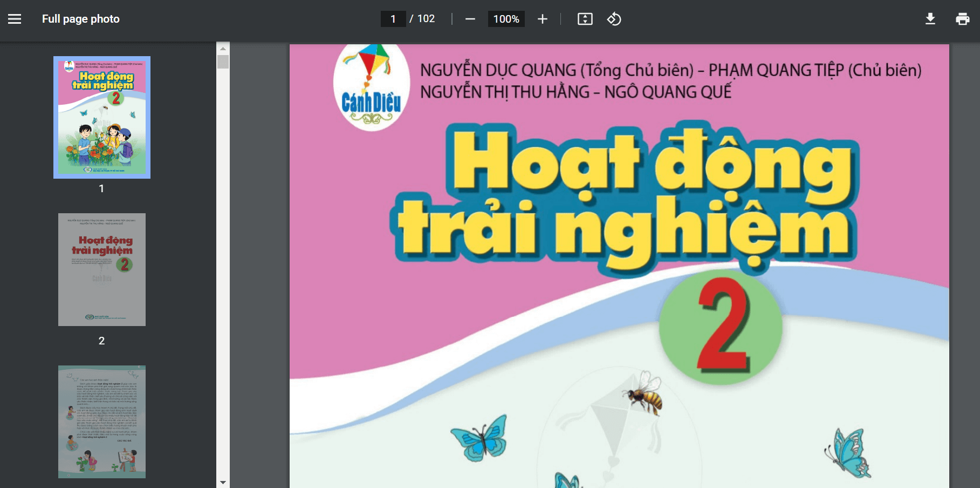Image resolution: width=980 pixels, height=488 pixels.
Task: Click the thumbnail scrollbar down arrow
Action: pyautogui.click(x=223, y=482)
